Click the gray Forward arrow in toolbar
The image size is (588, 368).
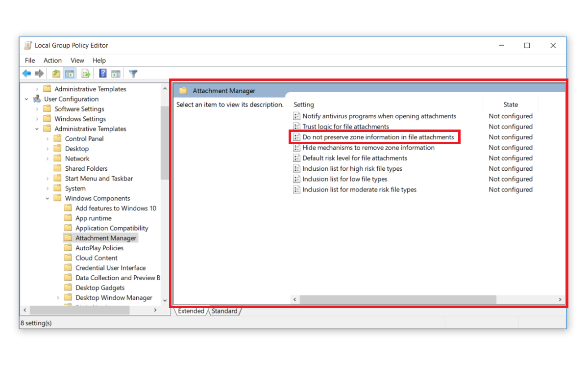39,74
